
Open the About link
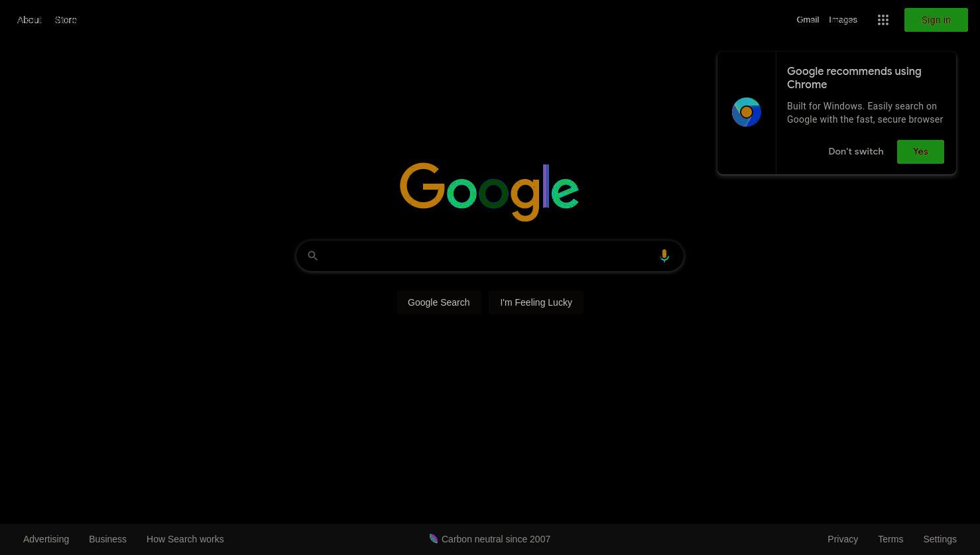29,20
